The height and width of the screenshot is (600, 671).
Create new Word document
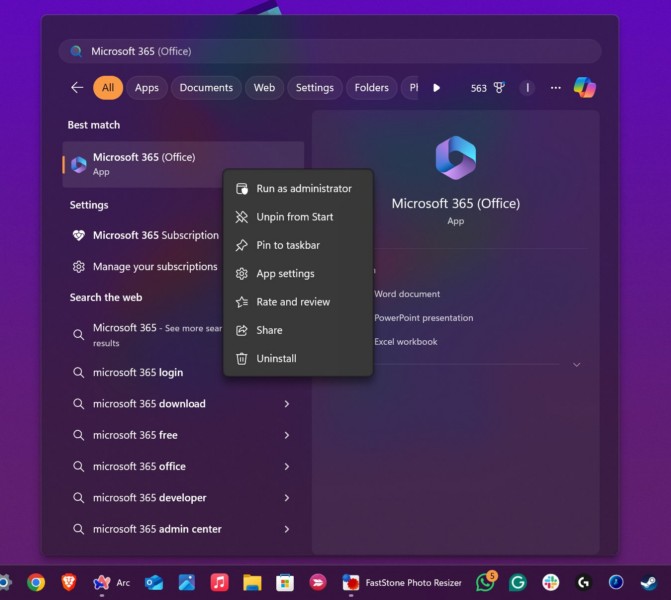coord(407,294)
